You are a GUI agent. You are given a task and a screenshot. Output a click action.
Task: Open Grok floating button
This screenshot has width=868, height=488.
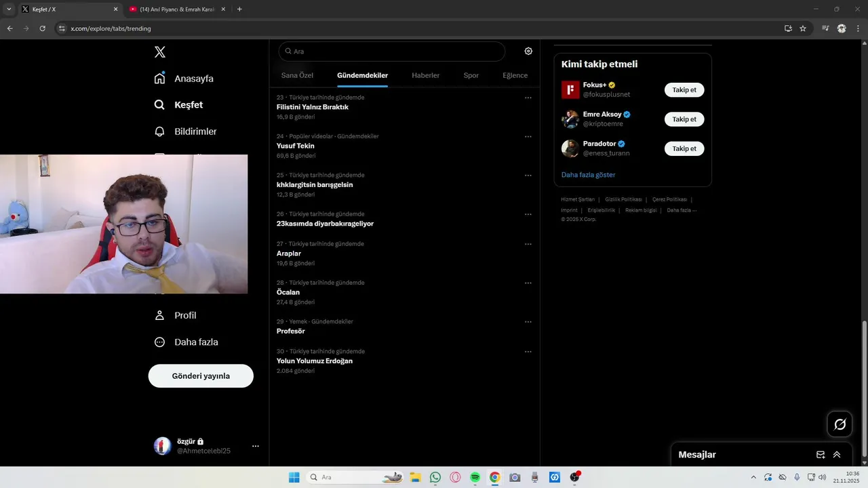pos(840,424)
